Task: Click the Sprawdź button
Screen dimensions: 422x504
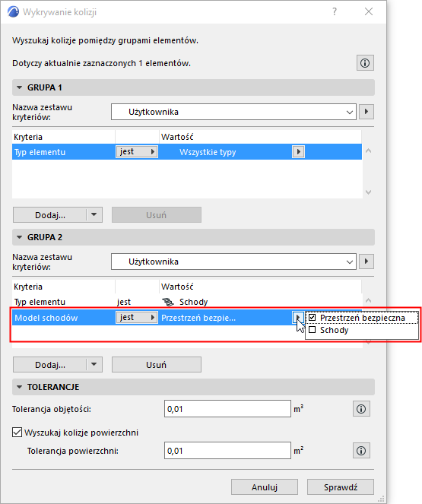Action: click(x=341, y=487)
